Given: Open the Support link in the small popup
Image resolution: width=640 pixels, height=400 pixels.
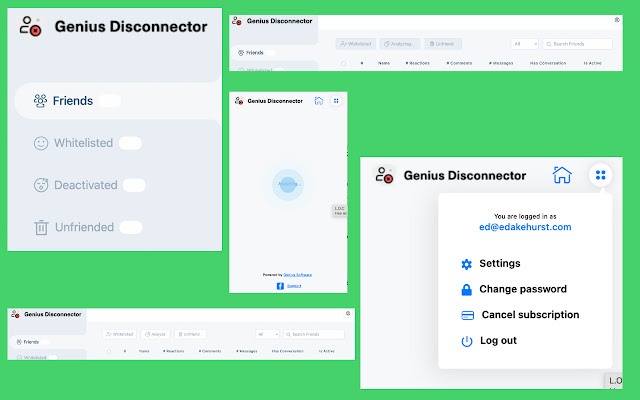Looking at the screenshot, I should [294, 286].
